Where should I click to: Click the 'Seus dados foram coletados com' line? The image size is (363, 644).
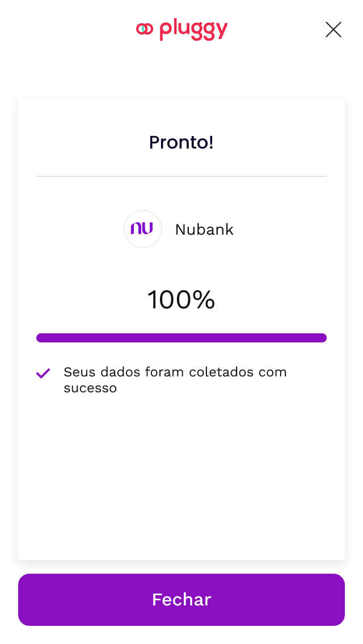[175, 372]
